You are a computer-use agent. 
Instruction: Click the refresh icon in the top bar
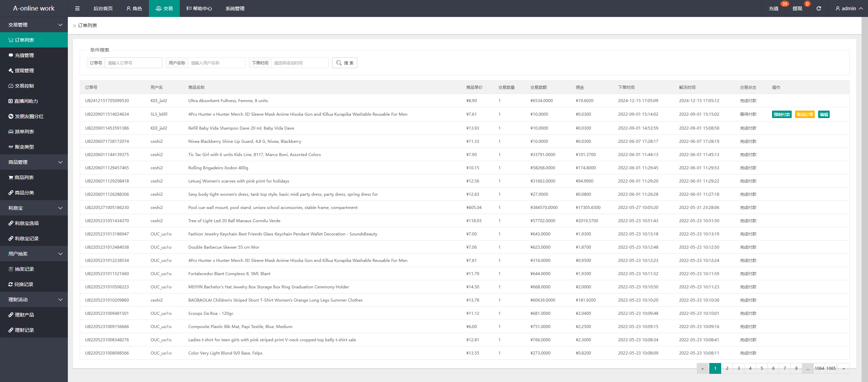pyautogui.click(x=818, y=8)
